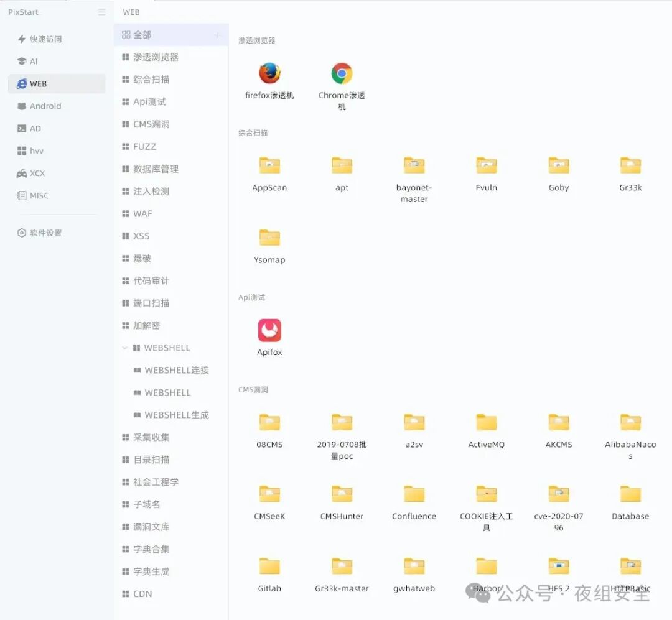Select the 注入检测 category
Screen dimensions: 672x620
(172, 191)
